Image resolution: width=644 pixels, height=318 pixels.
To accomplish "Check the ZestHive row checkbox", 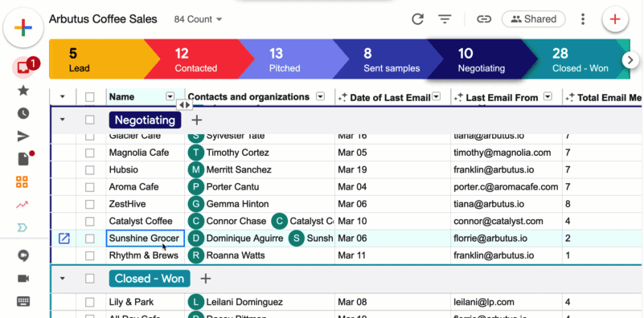I will tap(89, 204).
